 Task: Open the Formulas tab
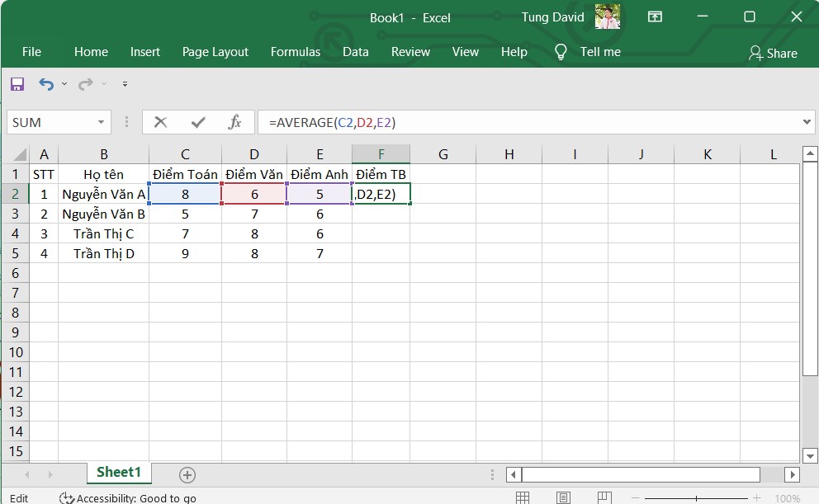pyautogui.click(x=296, y=52)
